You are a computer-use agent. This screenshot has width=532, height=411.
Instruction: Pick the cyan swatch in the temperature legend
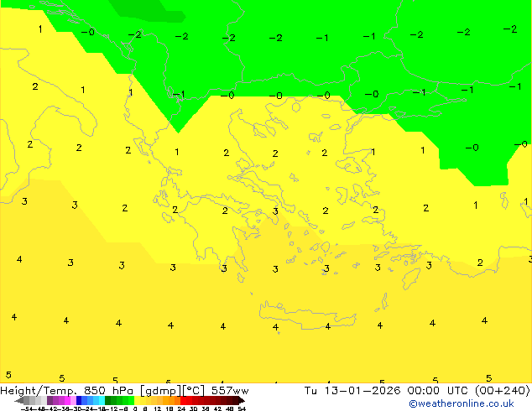(x=102, y=400)
